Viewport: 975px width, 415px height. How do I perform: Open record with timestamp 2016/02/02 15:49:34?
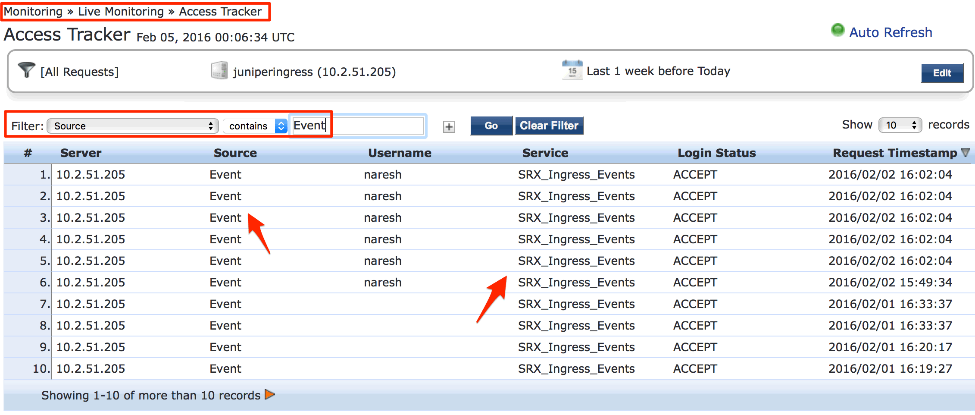tap(890, 282)
